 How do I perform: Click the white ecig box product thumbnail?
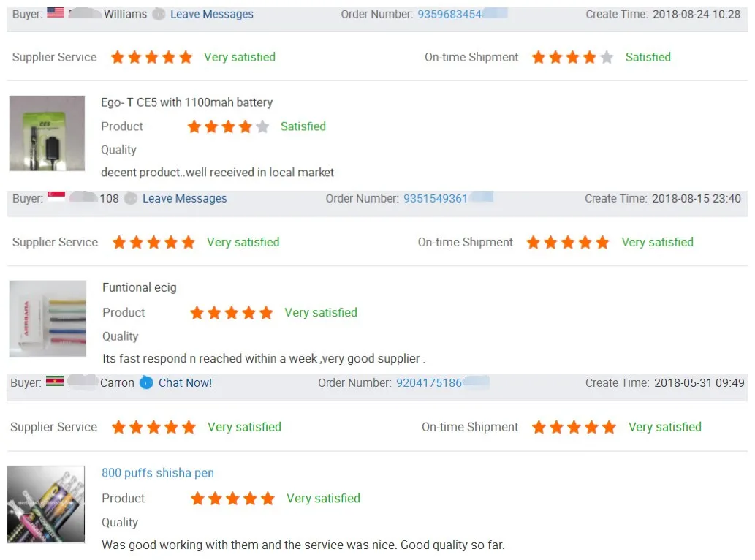[48, 318]
